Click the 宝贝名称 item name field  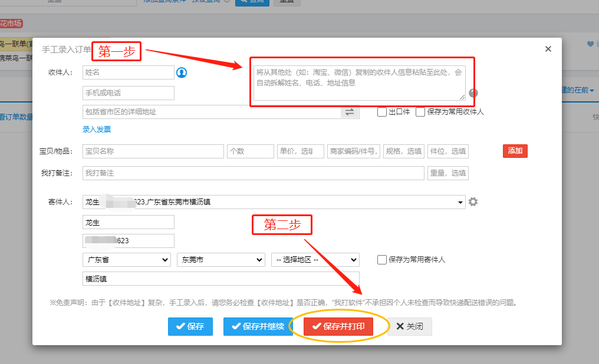tap(153, 151)
